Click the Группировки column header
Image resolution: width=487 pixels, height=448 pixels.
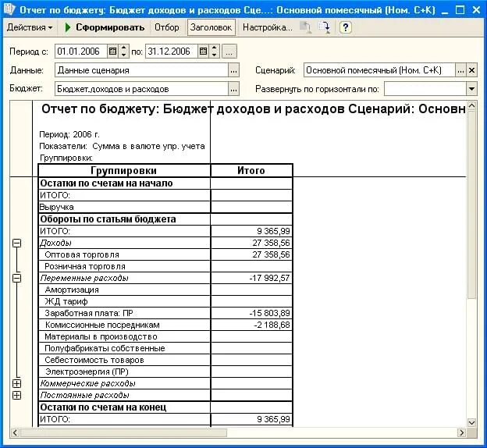(x=124, y=171)
